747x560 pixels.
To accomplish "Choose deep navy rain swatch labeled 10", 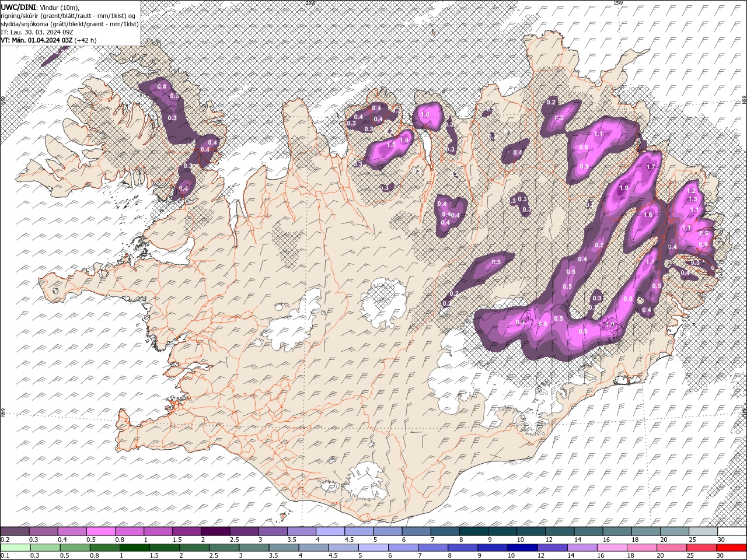I will coord(522,547).
